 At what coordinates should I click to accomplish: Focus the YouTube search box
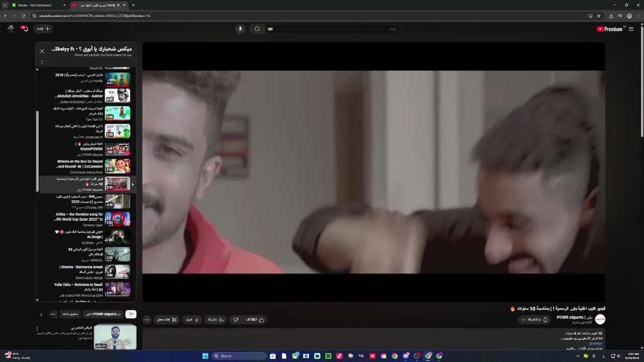(332, 29)
